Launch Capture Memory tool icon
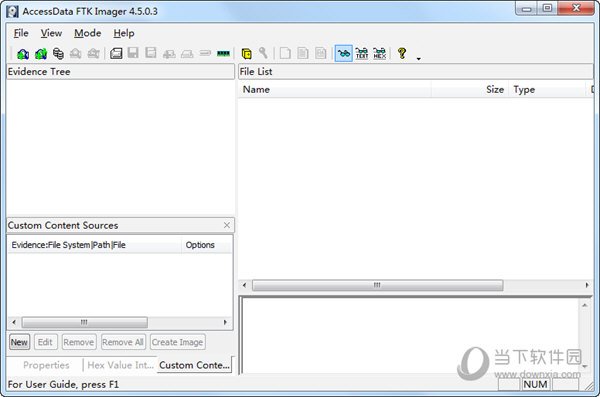This screenshot has width=600, height=397. 223,53
